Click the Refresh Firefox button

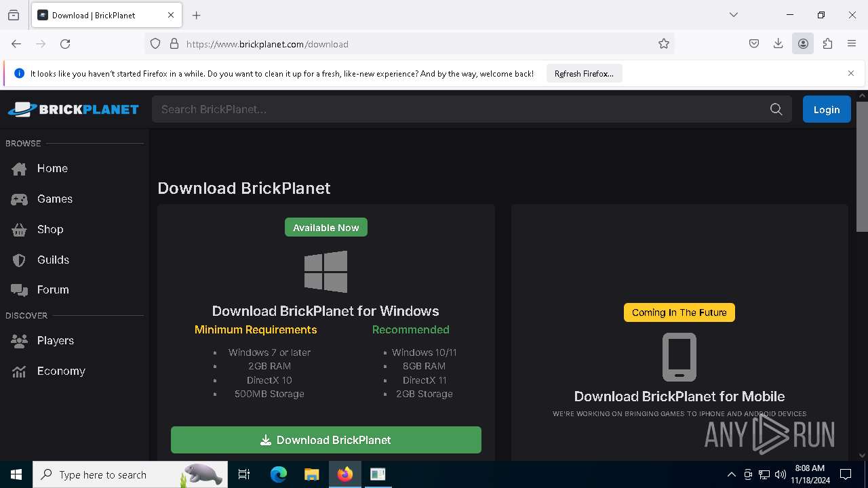point(584,74)
